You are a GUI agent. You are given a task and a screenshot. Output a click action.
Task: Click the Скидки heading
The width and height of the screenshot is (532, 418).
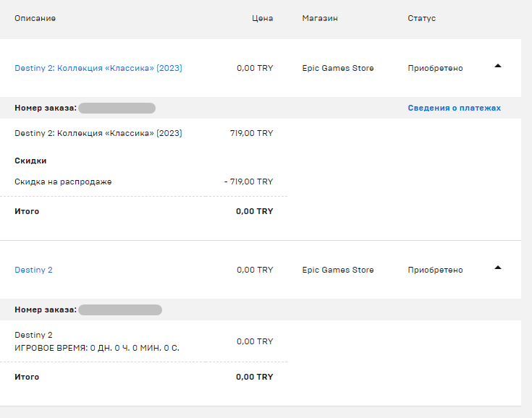coord(30,161)
